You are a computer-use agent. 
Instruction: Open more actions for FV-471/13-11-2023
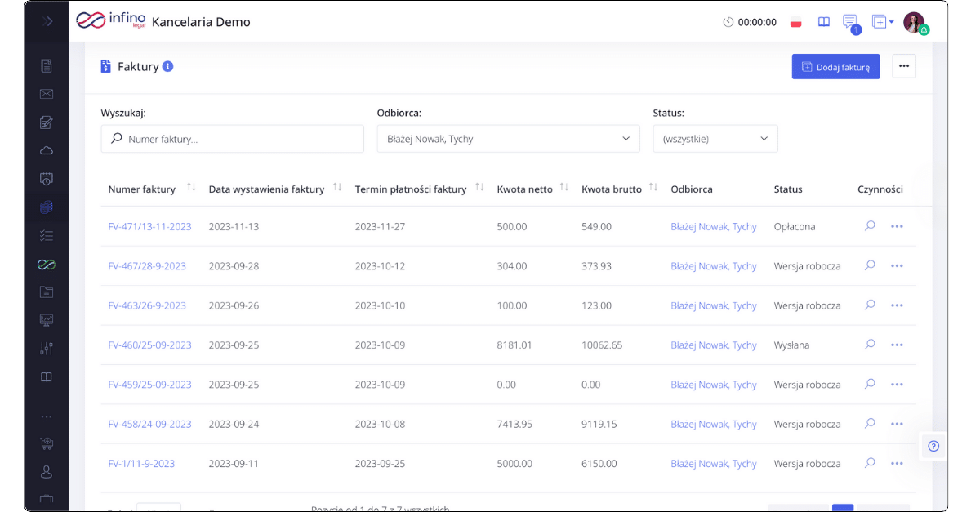(897, 226)
